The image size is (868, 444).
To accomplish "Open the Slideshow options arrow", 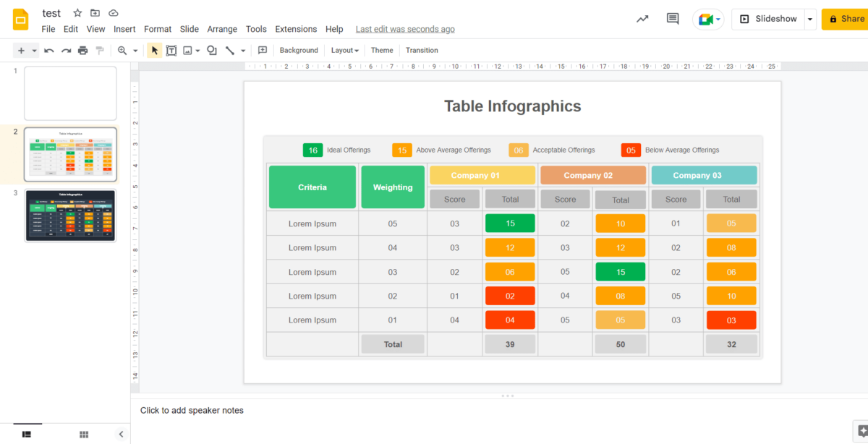I will [809, 19].
